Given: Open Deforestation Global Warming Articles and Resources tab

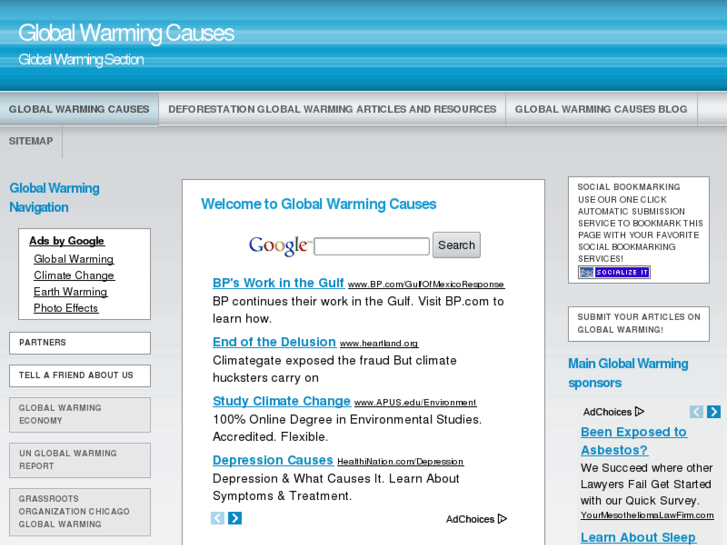Looking at the screenshot, I should pyautogui.click(x=332, y=109).
